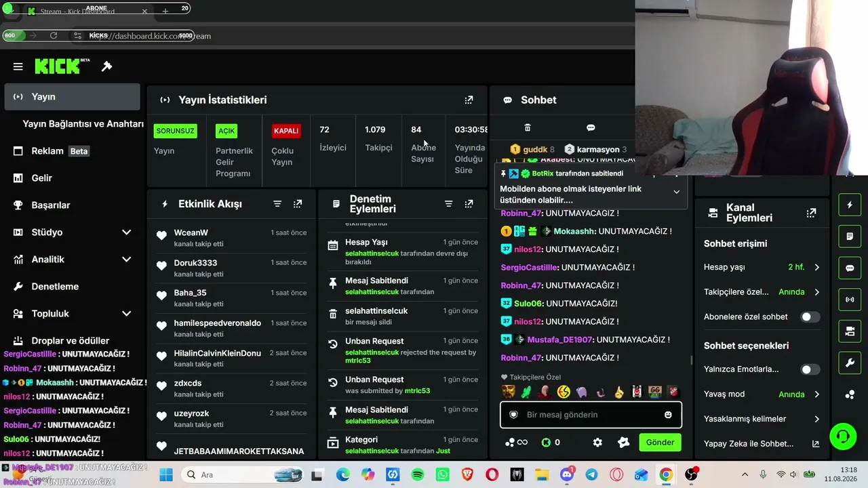Screen dimensions: 868x488
Task: Click the AÇIK partner program badge
Action: 226,131
